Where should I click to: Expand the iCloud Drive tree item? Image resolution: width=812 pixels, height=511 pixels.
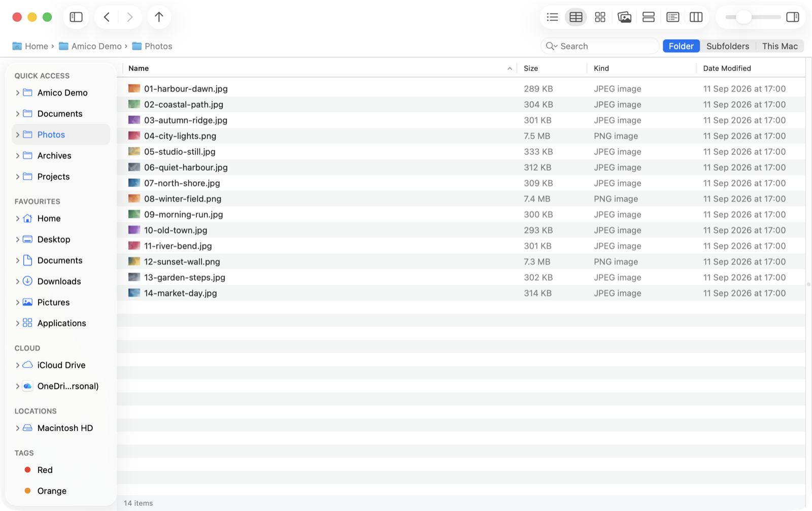18,365
